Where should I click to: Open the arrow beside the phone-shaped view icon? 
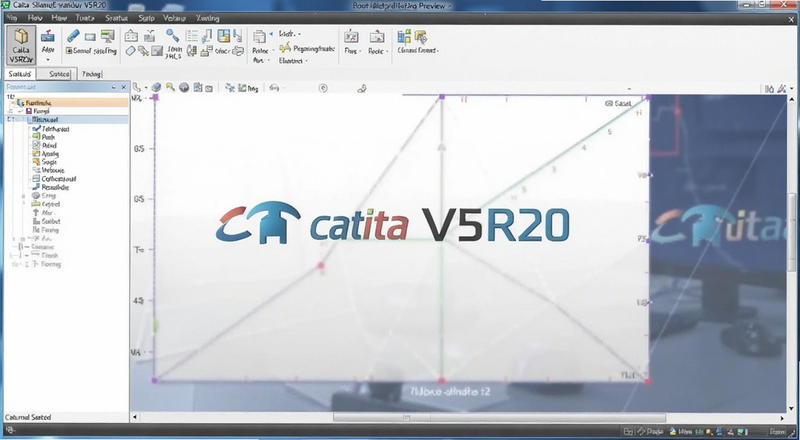pyautogui.click(x=146, y=88)
